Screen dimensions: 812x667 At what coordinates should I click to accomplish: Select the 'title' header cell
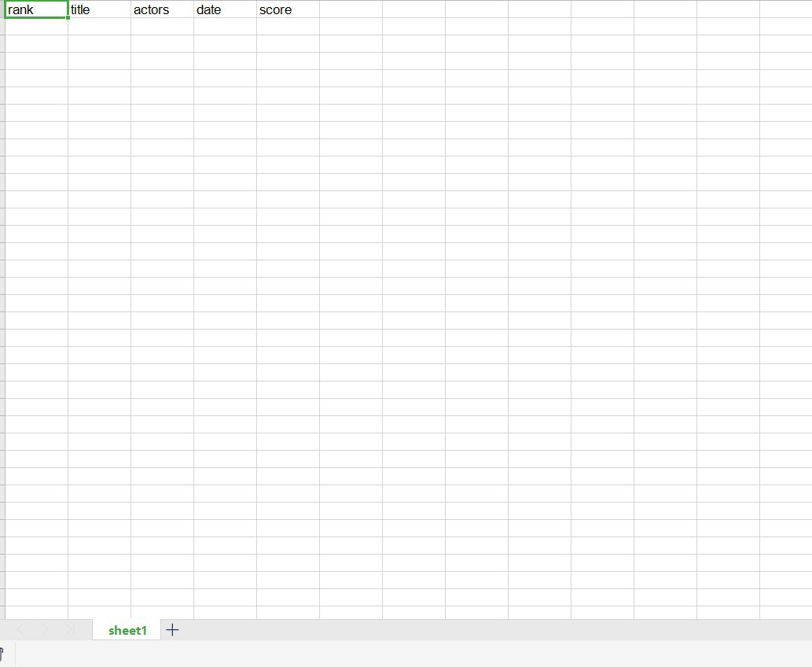click(x=99, y=9)
